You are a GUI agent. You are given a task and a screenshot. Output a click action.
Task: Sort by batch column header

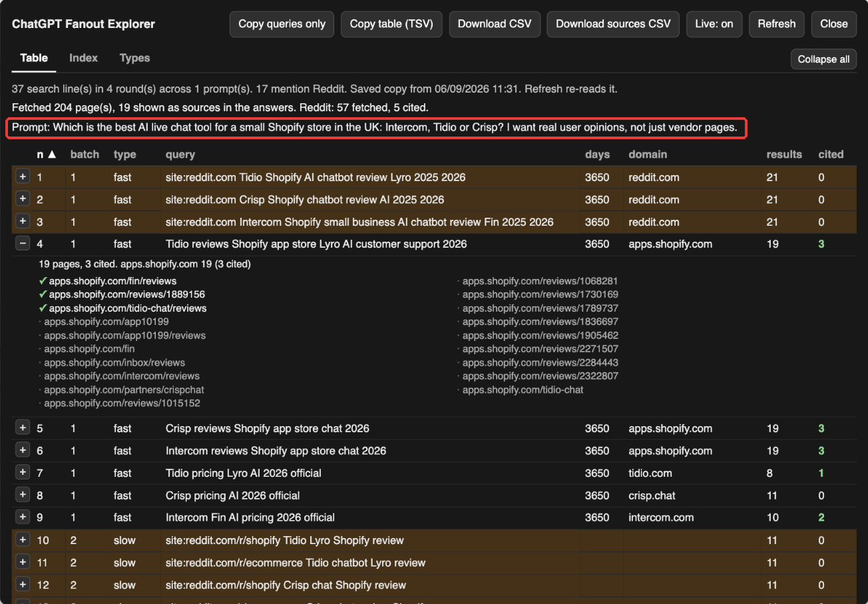(85, 154)
